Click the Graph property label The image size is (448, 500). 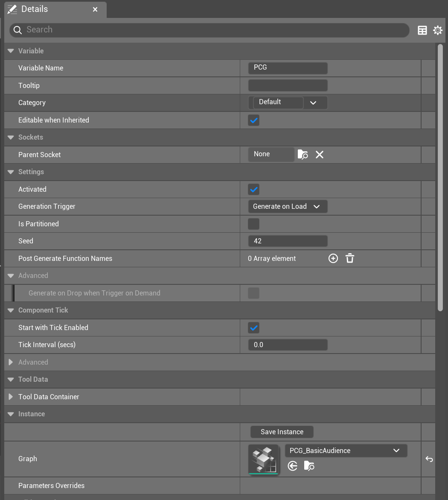point(28,459)
